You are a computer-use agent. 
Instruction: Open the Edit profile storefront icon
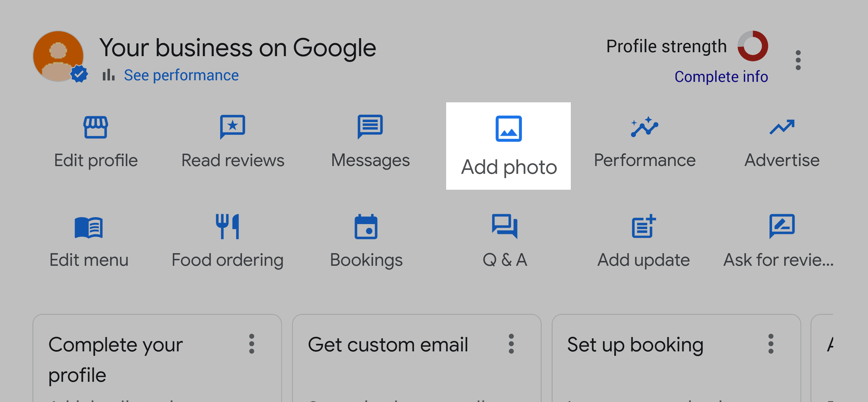click(96, 127)
